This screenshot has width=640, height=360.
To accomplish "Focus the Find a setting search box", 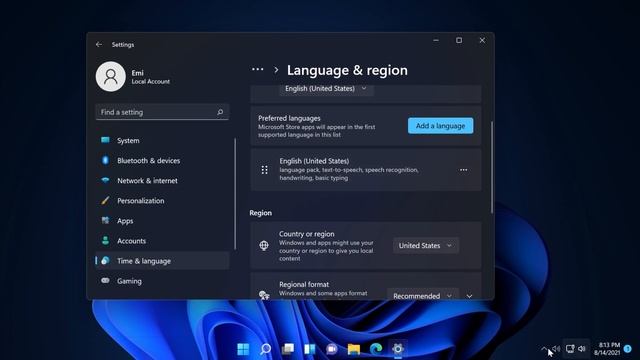I will click(x=162, y=112).
